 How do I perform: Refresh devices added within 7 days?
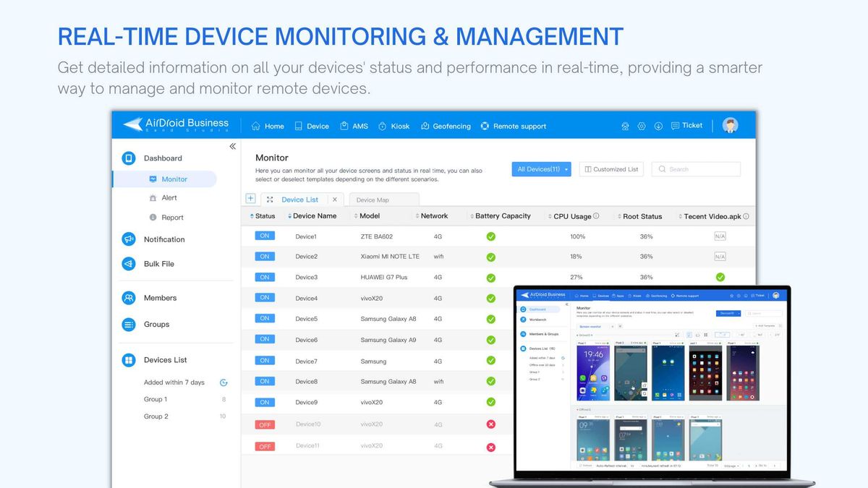pyautogui.click(x=223, y=382)
